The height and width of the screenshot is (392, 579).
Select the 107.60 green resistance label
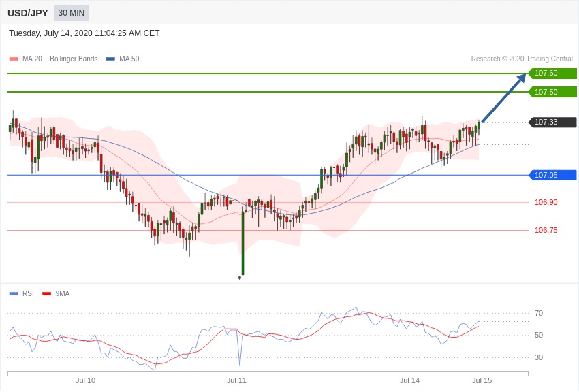pos(552,73)
